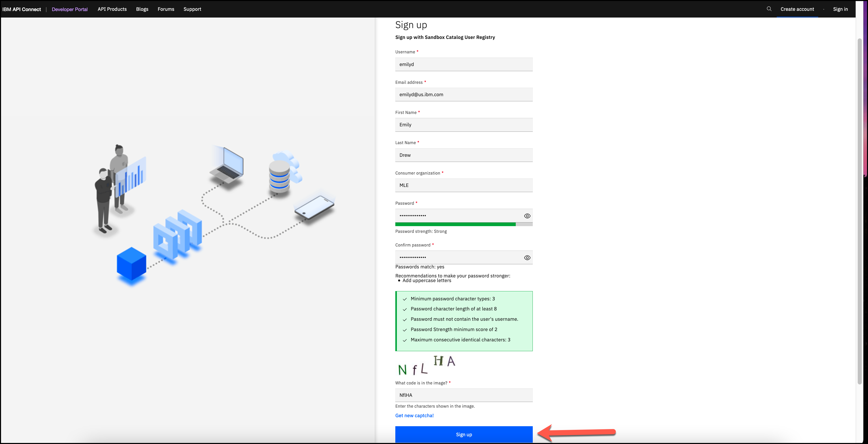Open the Forums page
Viewport: 868px width, 444px height.
[x=166, y=9]
